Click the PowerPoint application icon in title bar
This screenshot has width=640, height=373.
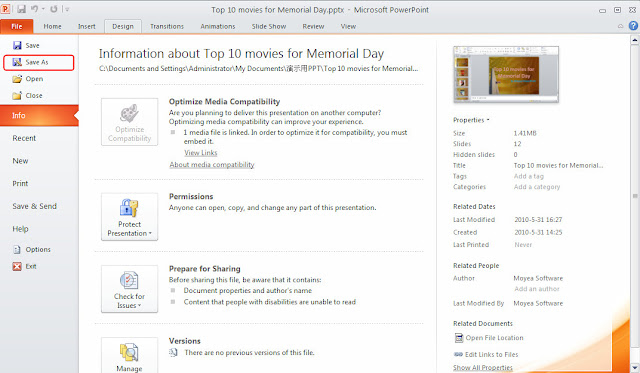(5, 9)
